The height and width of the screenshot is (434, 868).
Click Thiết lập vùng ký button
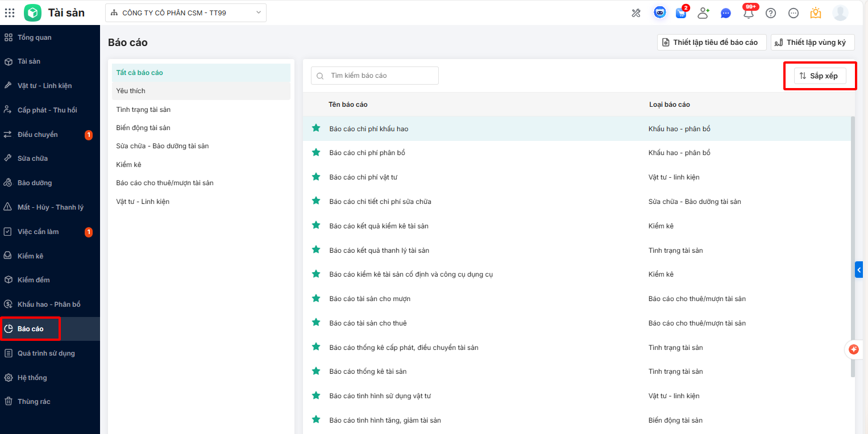pyautogui.click(x=812, y=43)
